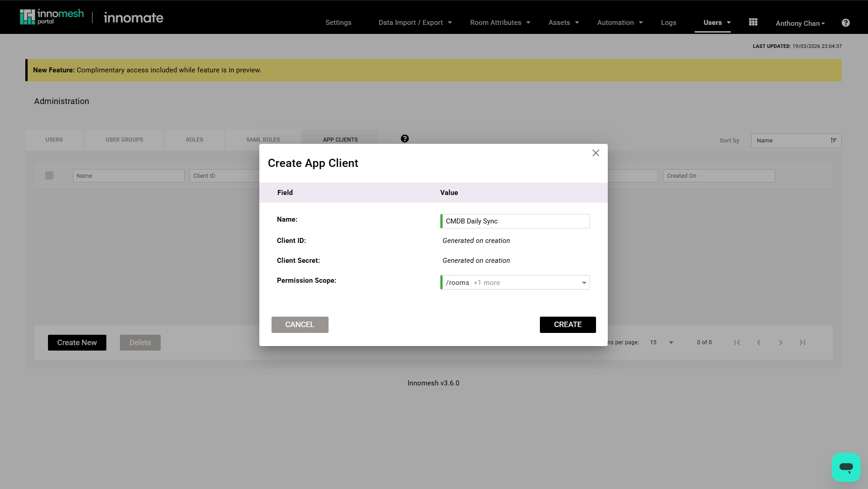Click the Innomesh portal logo
This screenshot has width=868, height=489.
(x=52, y=17)
